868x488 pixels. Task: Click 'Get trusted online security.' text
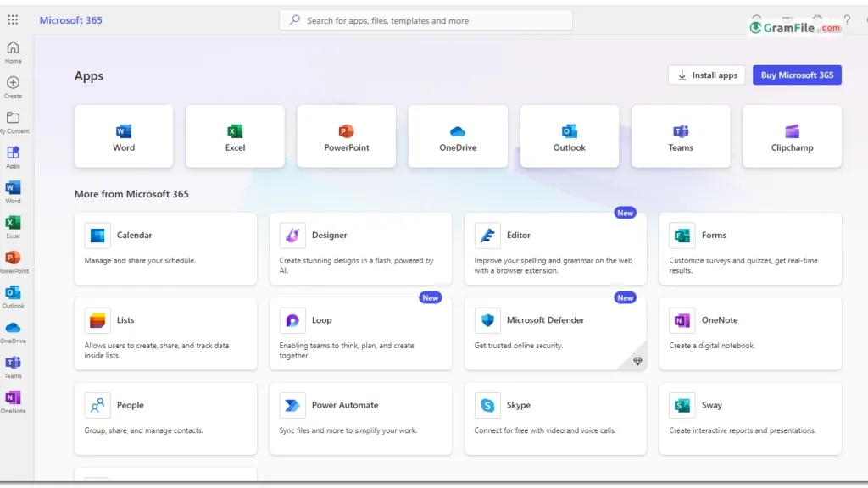pyautogui.click(x=518, y=346)
